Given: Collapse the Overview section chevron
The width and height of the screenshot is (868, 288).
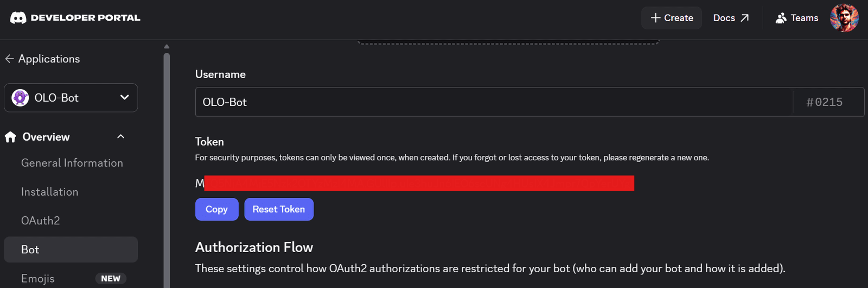Looking at the screenshot, I should 121,137.
